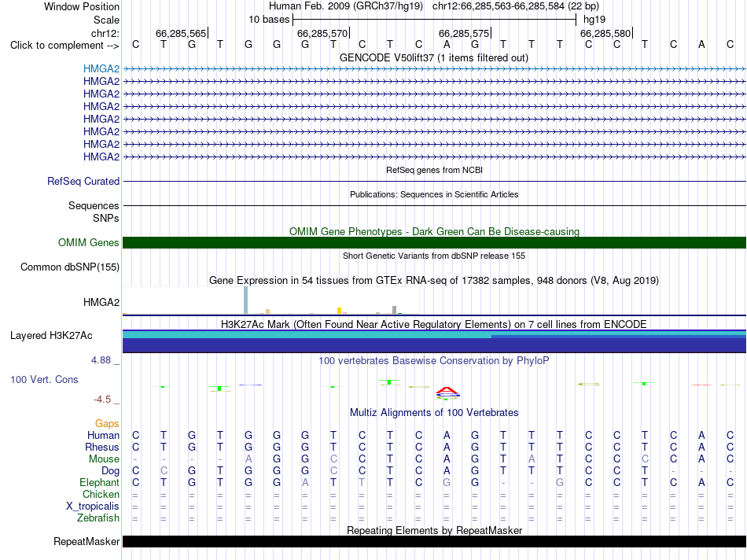Screen dimensions: 747x560
Task: Click 'Human Feb. 2009 (GRCh37/hg19)' header text
Action: pos(345,6)
